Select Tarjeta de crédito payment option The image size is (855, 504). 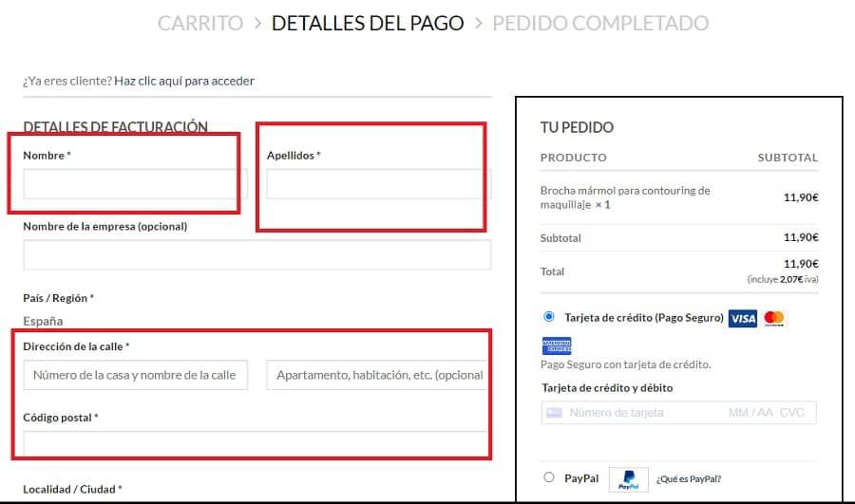549,317
